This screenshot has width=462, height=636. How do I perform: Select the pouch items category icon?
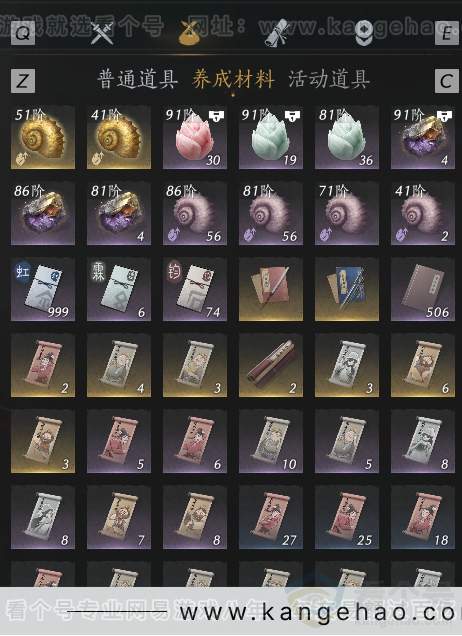coord(191,32)
